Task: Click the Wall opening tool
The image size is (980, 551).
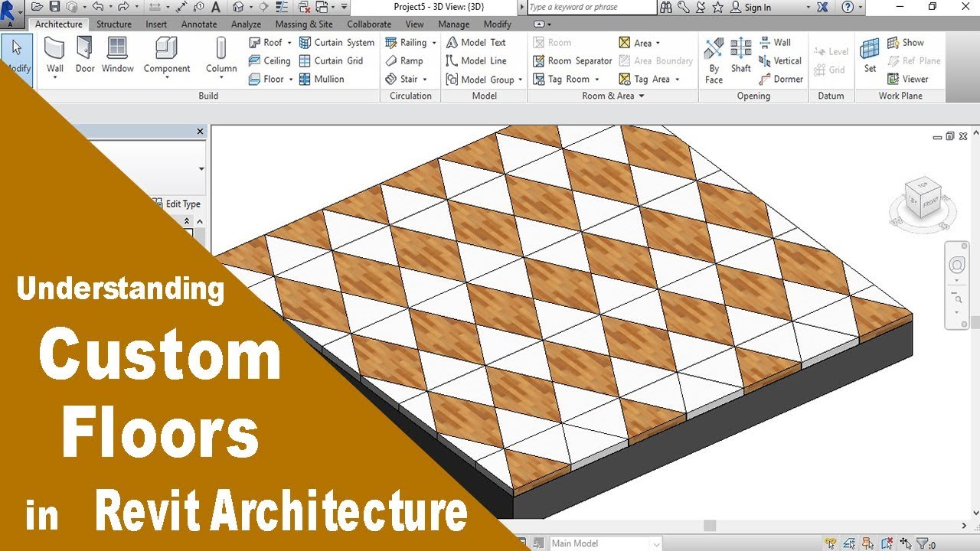Action: pos(775,42)
